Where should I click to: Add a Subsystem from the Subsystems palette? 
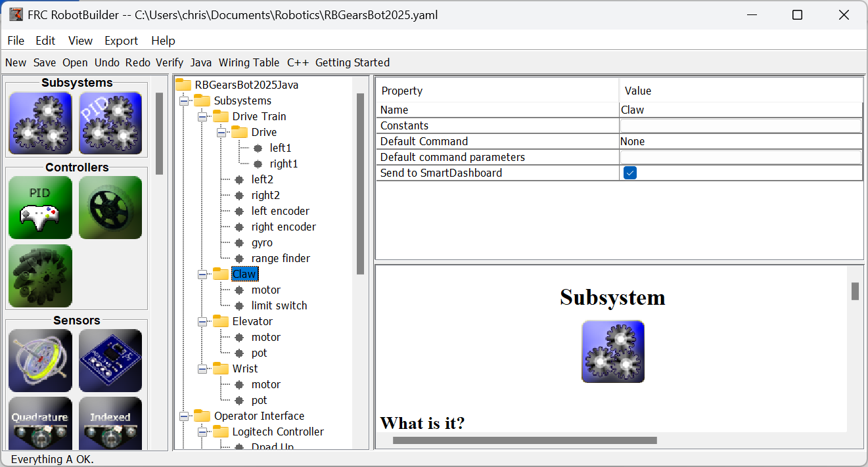pyautogui.click(x=40, y=123)
